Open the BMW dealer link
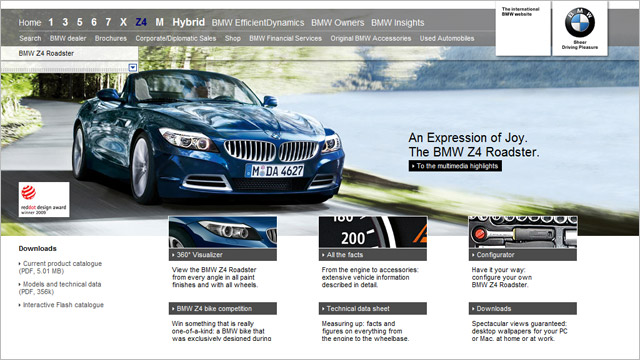The height and width of the screenshot is (360, 640). 68,38
